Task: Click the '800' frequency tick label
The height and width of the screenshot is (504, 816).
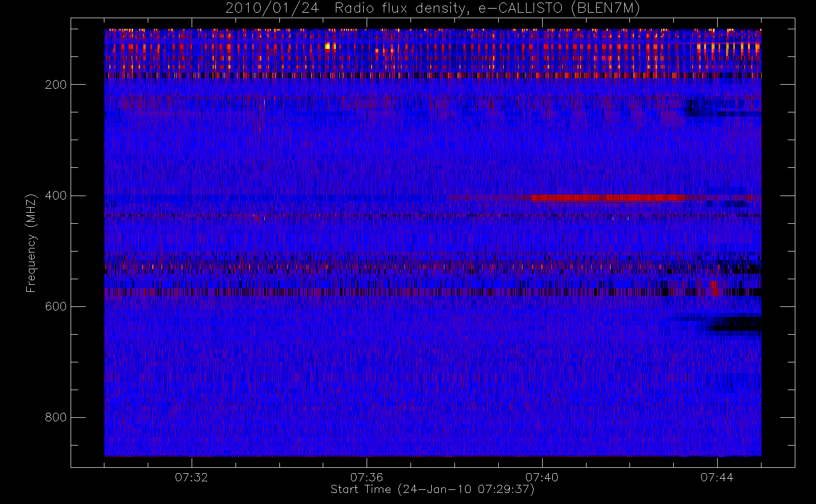Action: [x=56, y=417]
